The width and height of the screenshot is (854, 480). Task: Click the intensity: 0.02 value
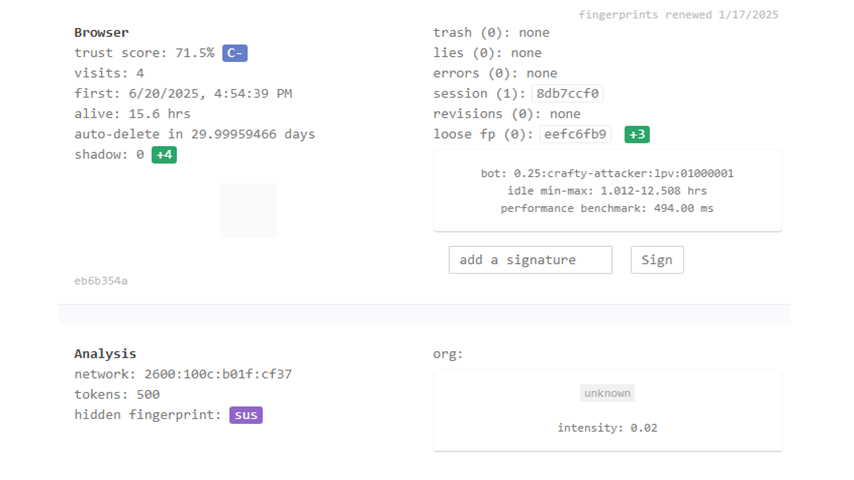click(607, 428)
